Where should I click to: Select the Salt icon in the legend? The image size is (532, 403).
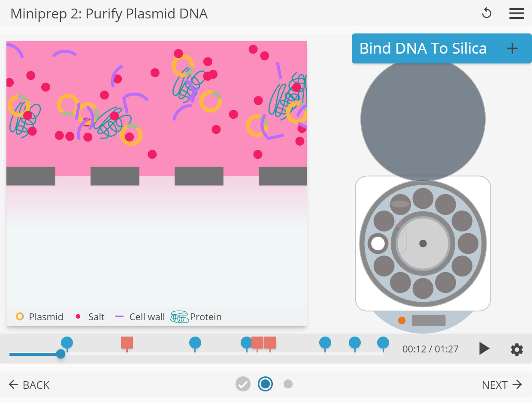[78, 316]
